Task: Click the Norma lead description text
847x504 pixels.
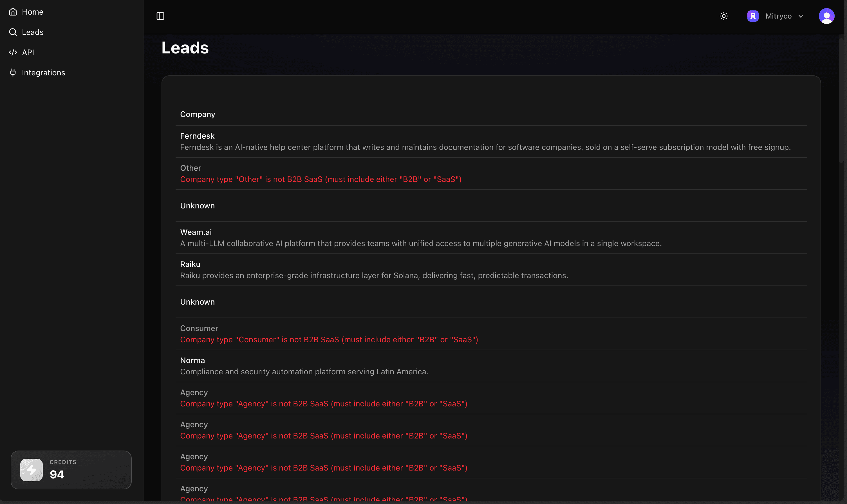Action: point(304,372)
